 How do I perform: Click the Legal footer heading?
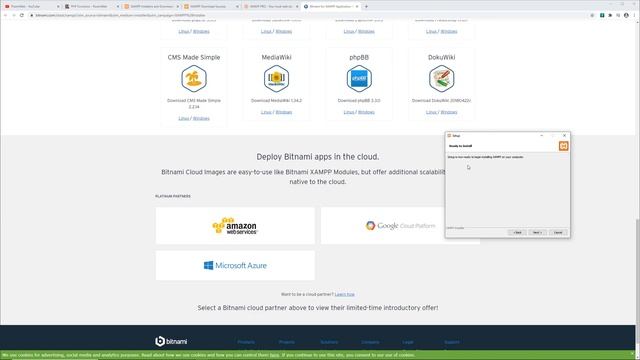[408, 342]
